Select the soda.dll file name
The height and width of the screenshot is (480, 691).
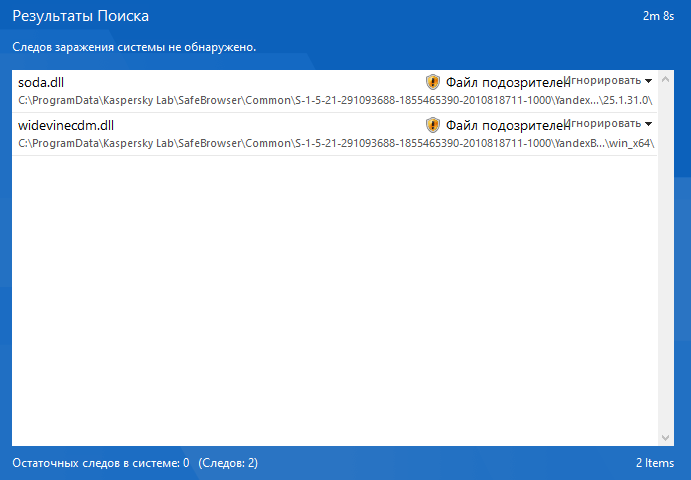[x=41, y=82]
